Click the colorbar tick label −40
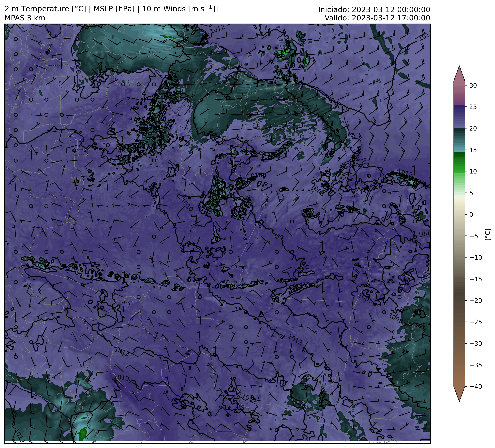Viewport: 495px width, 448px height. click(476, 386)
